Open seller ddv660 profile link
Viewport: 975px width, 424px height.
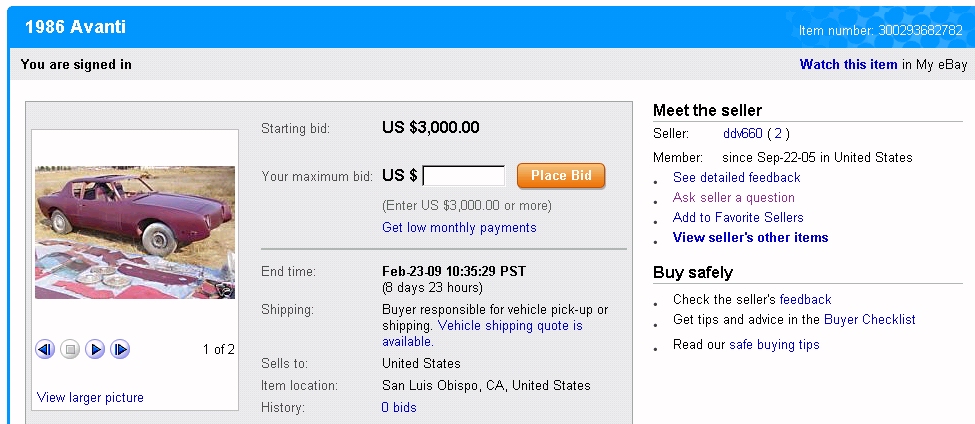tap(742, 133)
